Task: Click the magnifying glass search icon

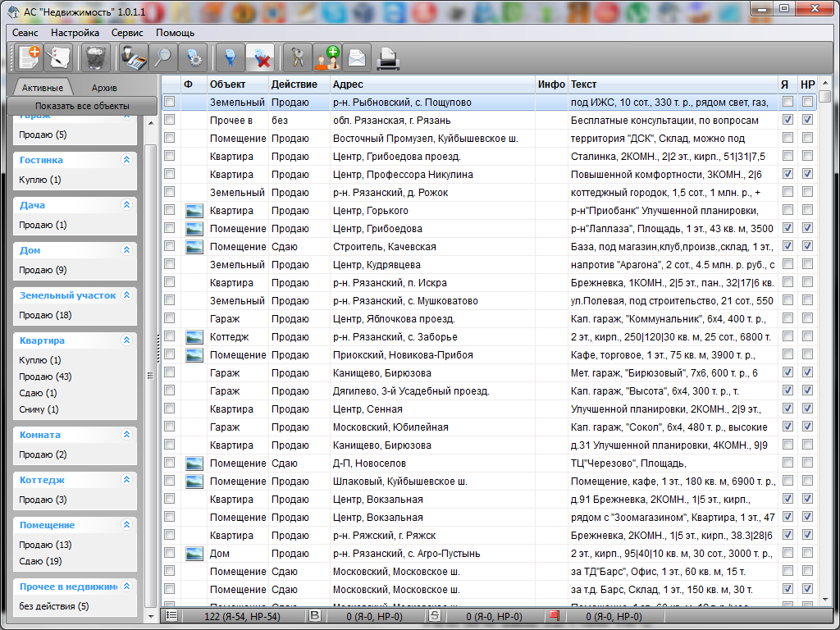Action: coord(162,57)
